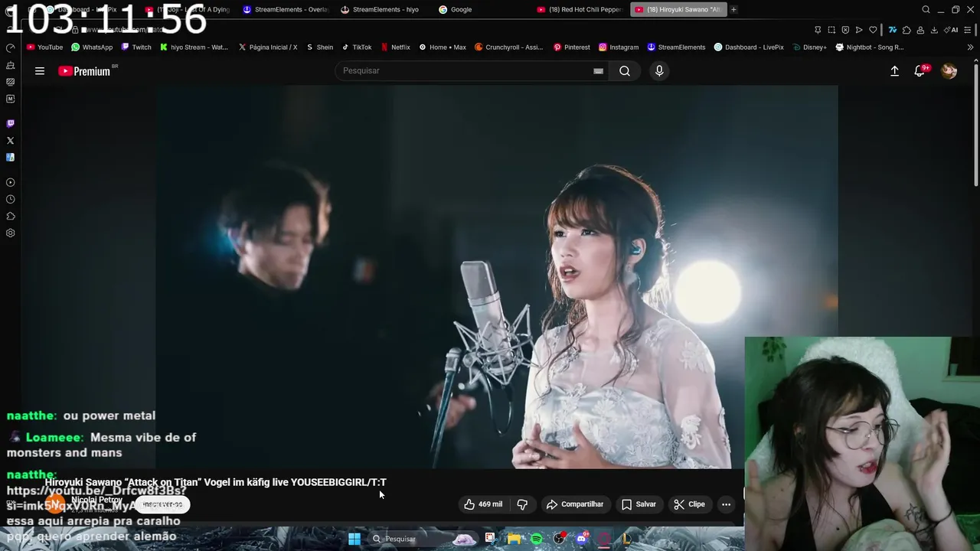The width and height of the screenshot is (980, 551).
Task: Open the YouTube create upload icon
Action: point(894,71)
